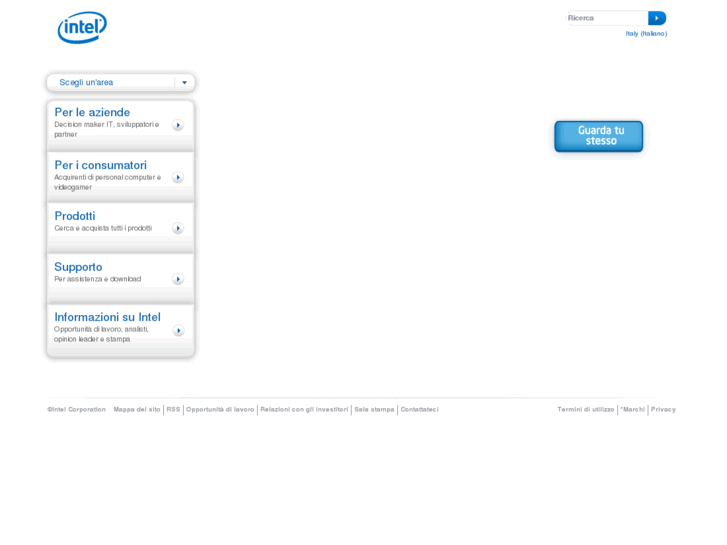Open the RSS footer link
This screenshot has width=727, height=545.
pos(173,410)
